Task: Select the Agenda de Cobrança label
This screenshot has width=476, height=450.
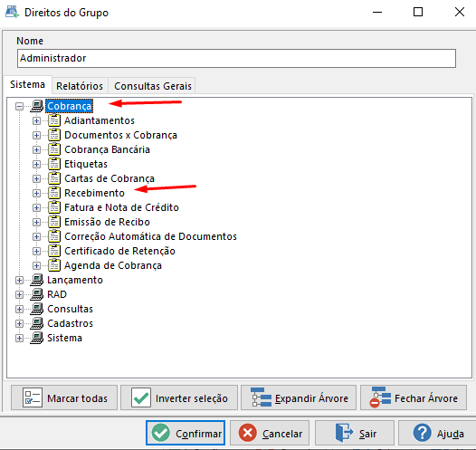Action: 113,265
